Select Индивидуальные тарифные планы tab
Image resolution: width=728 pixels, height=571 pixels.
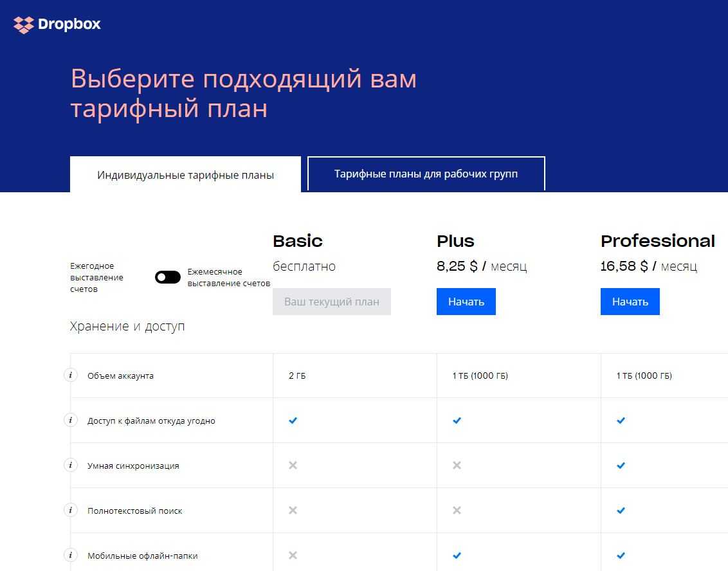pos(185,174)
